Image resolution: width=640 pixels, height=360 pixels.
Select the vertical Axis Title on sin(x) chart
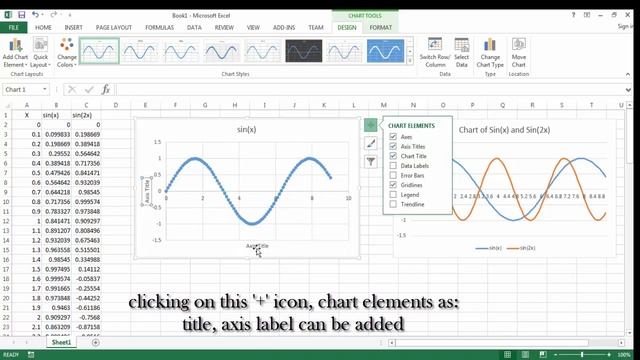pyautogui.click(x=147, y=191)
